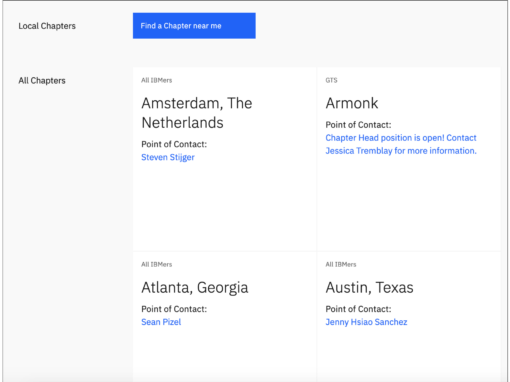
Task: Click Point of Contact label under Armonk
Action: (x=358, y=125)
